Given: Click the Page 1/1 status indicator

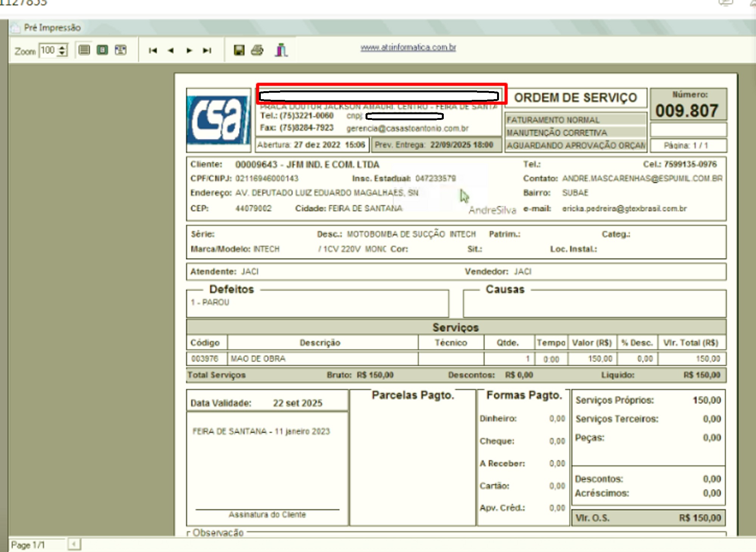Looking at the screenshot, I should click(28, 545).
